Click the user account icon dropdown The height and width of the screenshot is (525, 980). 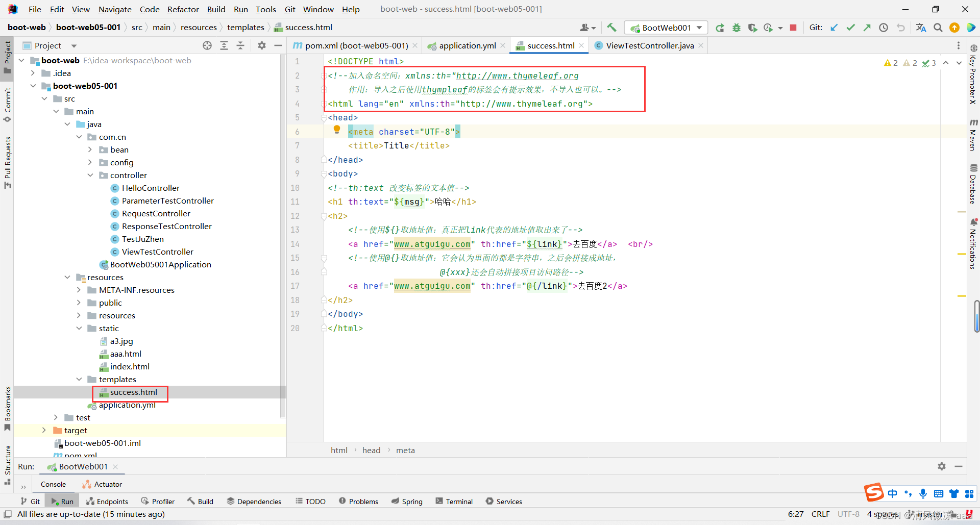click(587, 28)
